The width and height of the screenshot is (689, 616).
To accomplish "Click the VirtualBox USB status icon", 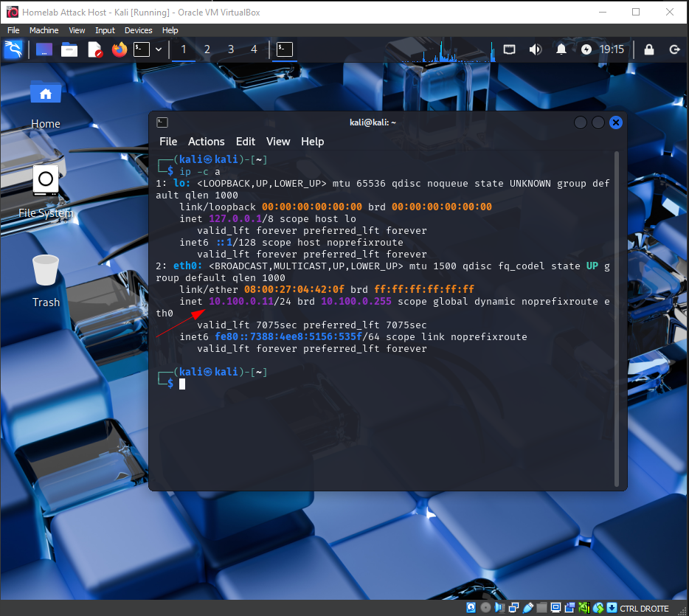I will (527, 608).
